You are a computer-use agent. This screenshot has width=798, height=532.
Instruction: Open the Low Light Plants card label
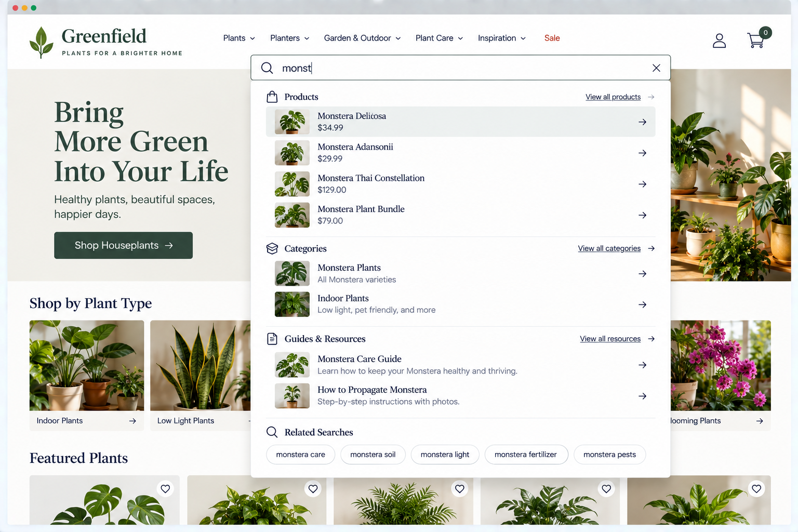tap(185, 421)
